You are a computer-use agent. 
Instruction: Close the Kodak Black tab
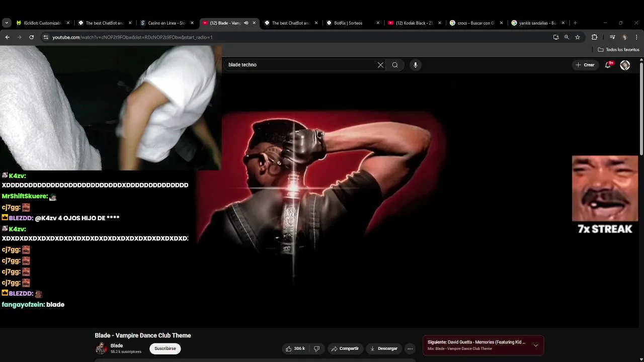click(x=440, y=23)
